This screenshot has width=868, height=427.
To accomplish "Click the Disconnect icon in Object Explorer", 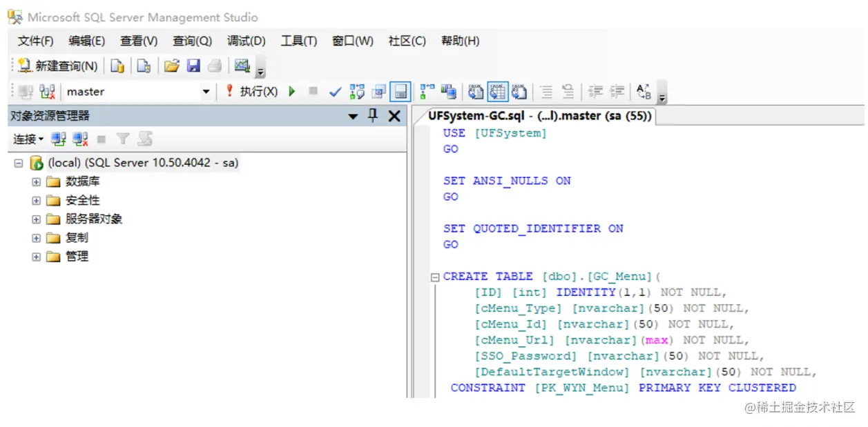I will [80, 139].
